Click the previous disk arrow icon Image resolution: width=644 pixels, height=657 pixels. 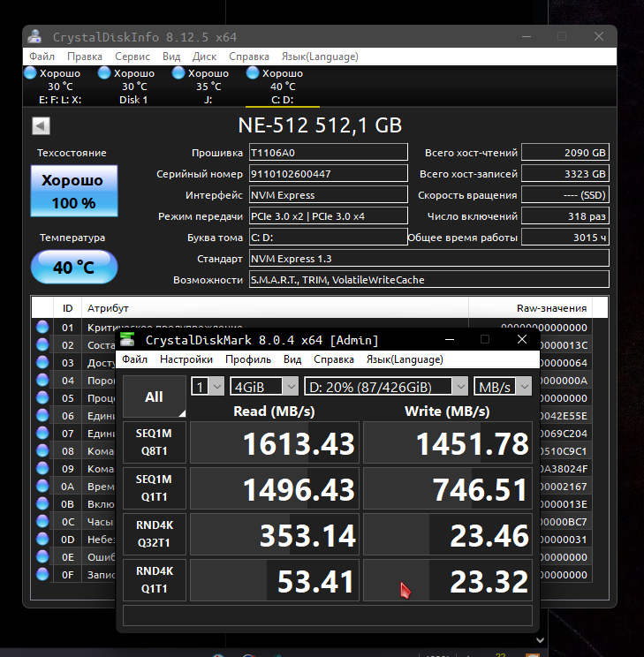click(42, 125)
